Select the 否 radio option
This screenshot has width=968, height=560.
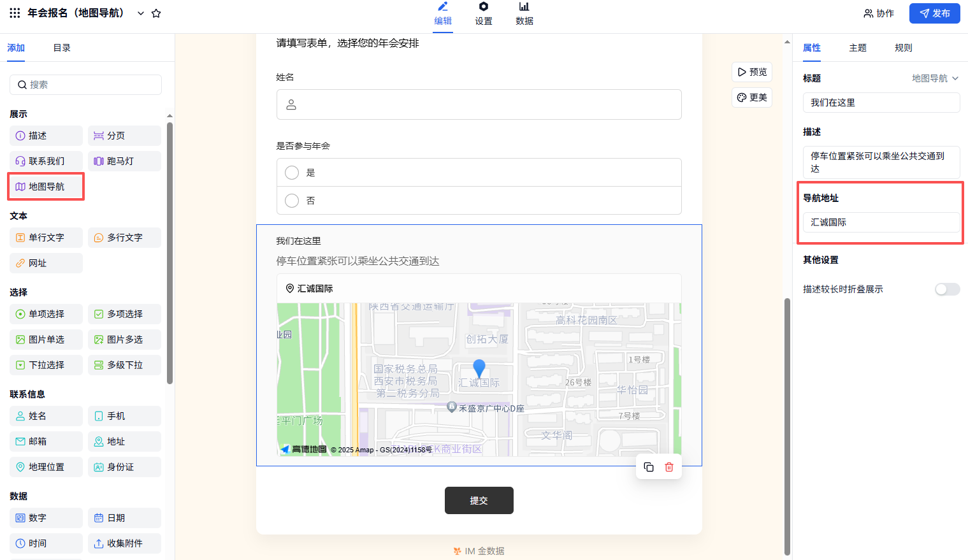tap(292, 201)
